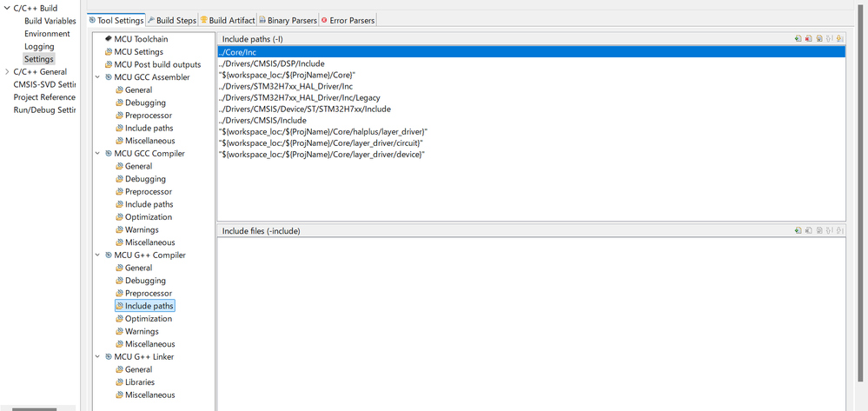Select Include paths under MCU G++ Compiler
Image resolution: width=868 pixels, height=411 pixels.
[144, 306]
